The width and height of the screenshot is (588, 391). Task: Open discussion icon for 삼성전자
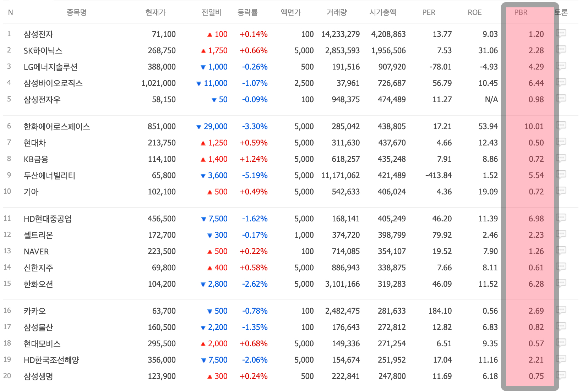[x=561, y=34]
